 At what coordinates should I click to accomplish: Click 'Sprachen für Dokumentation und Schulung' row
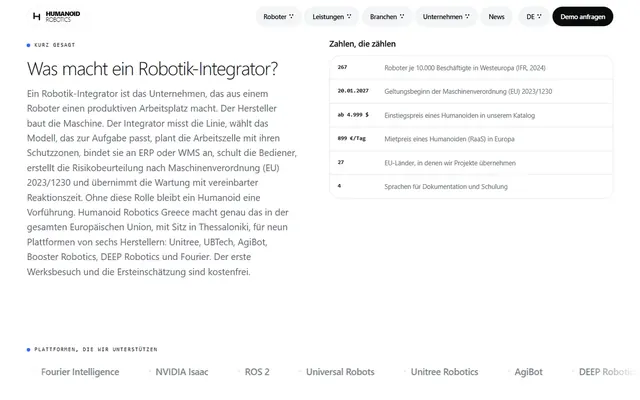[471, 187]
